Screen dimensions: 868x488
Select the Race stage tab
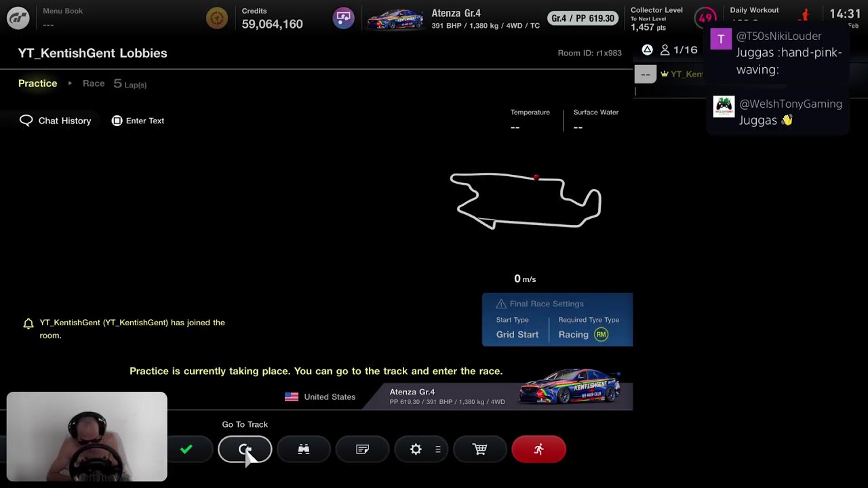94,83
